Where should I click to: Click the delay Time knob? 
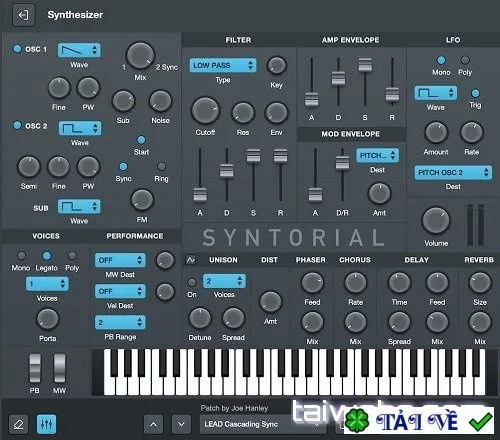coord(399,283)
